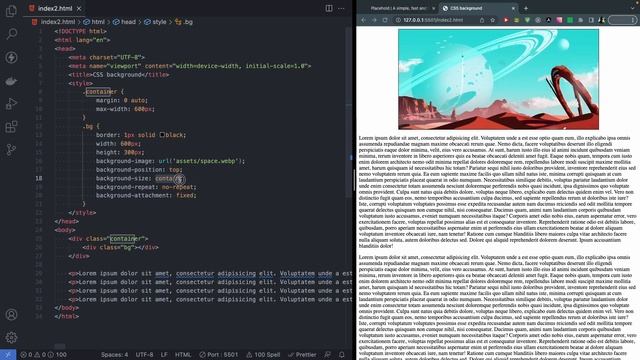This screenshot has height=360, width=640.
Task: Click the feedback icon in status bar
Action: tap(327, 355)
